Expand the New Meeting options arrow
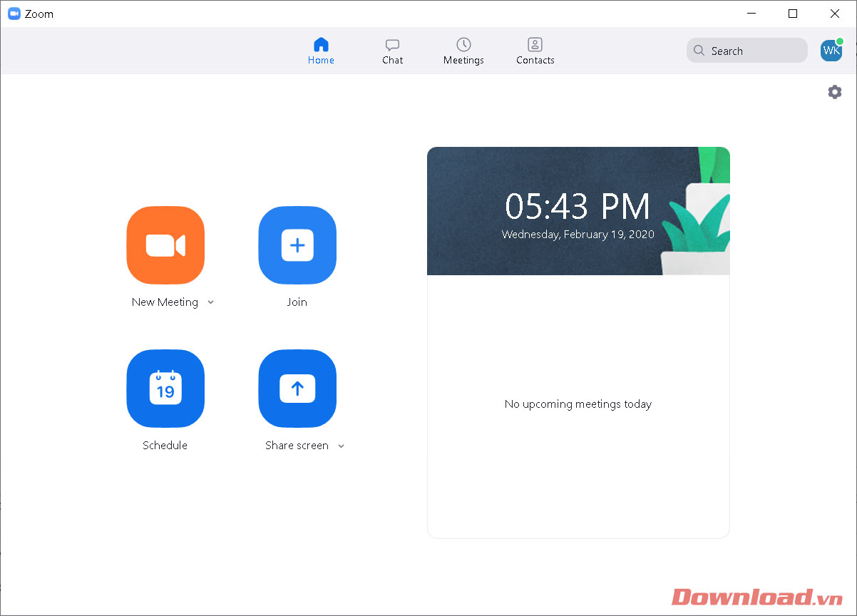Image resolution: width=857 pixels, height=616 pixels. (210, 302)
